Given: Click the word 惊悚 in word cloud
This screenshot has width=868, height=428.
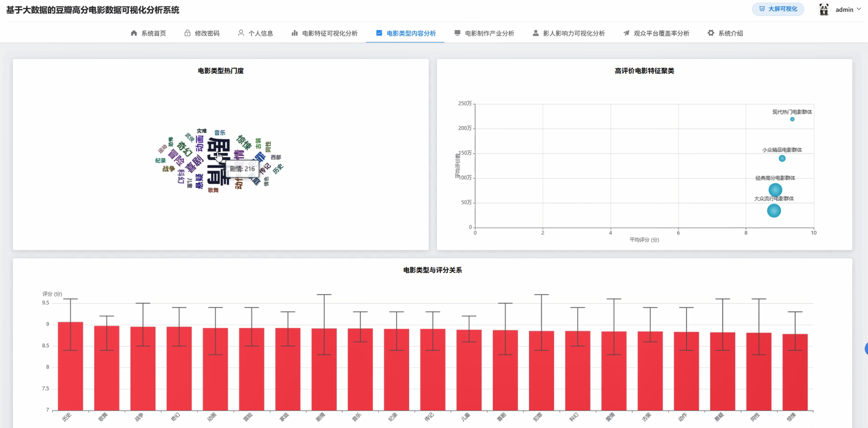Looking at the screenshot, I should click(244, 143).
